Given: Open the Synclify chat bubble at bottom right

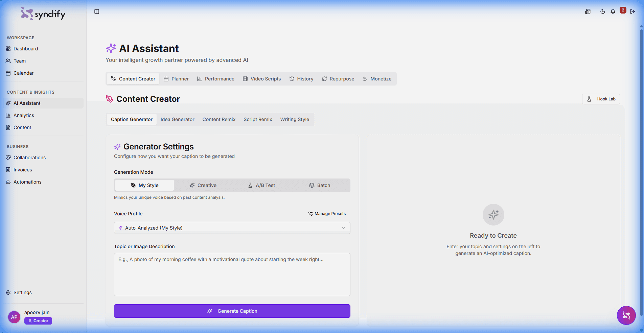Looking at the screenshot, I should point(626,315).
